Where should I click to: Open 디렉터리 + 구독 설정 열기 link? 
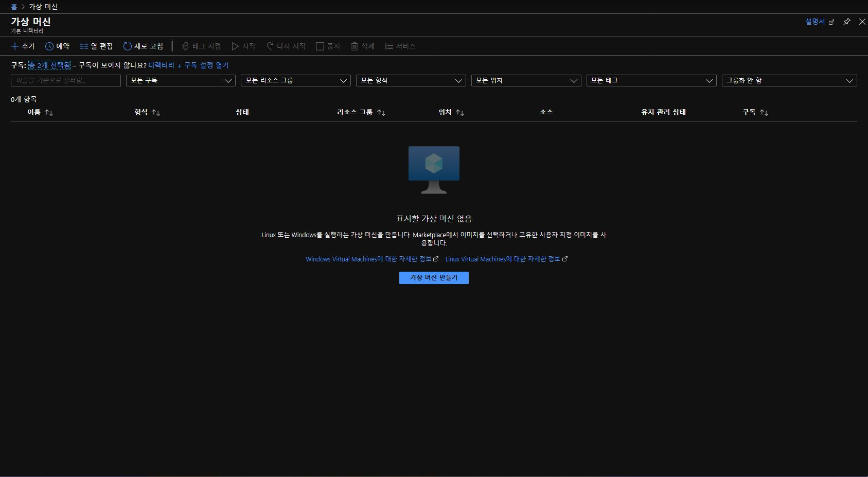click(188, 65)
